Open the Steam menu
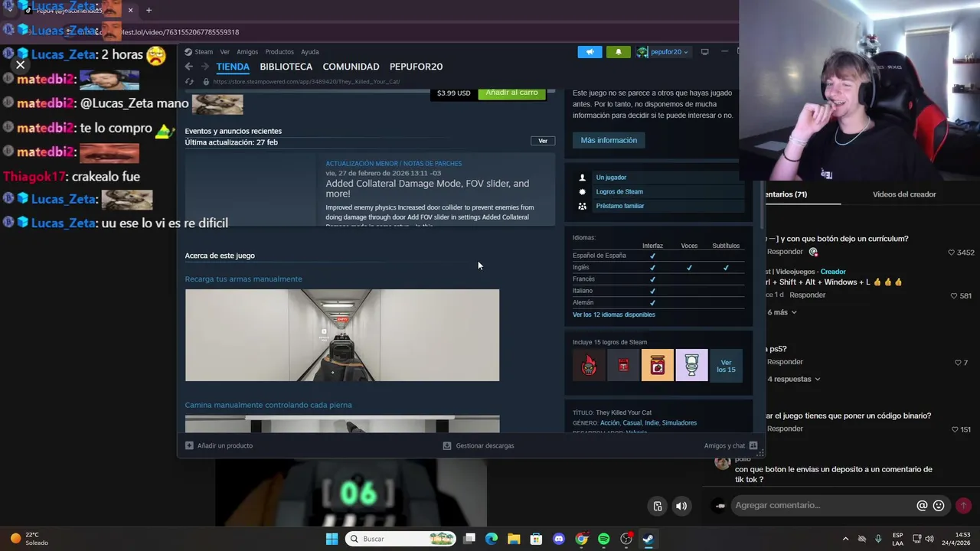The width and height of the screenshot is (980, 551). tap(204, 52)
